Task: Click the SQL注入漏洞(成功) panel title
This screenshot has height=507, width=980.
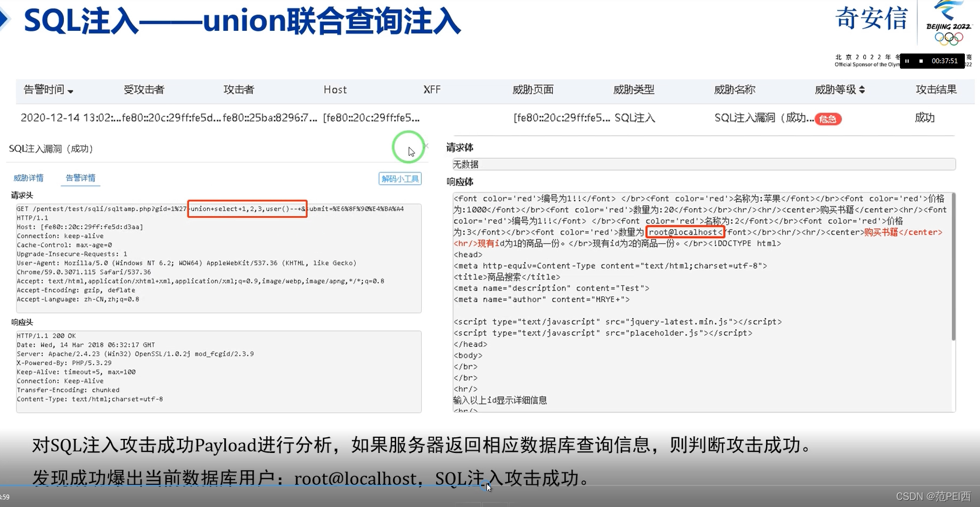Action: coord(51,149)
